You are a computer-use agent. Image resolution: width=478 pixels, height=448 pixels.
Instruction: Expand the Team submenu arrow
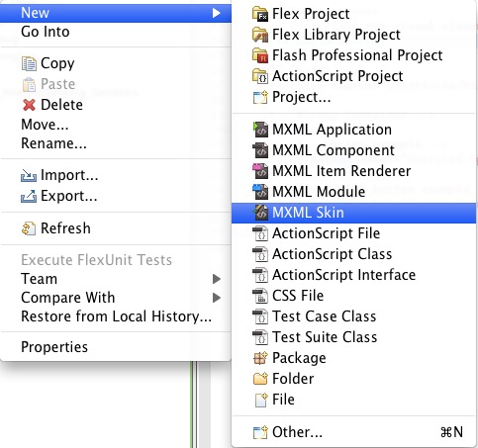click(217, 279)
